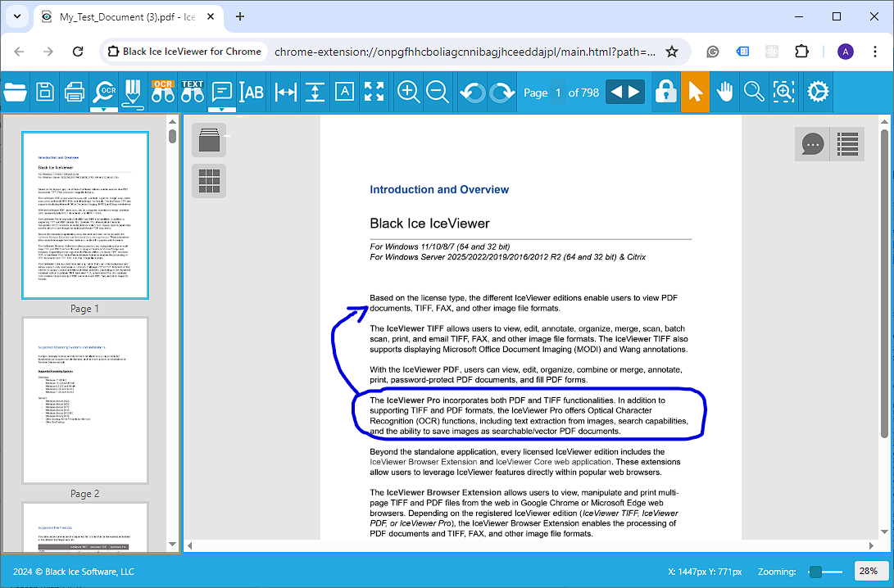This screenshot has height=588, width=894.
Task: Click the thumbnail panel scroll-down arrow
Action: tap(172, 544)
